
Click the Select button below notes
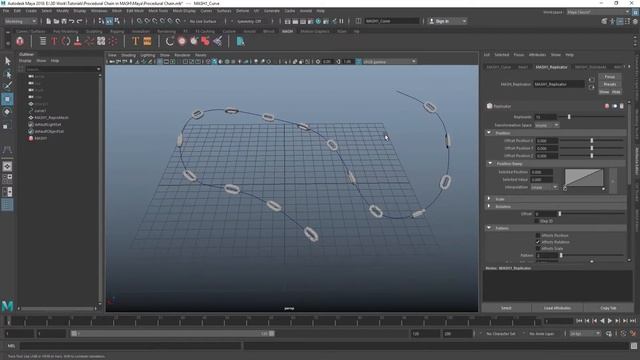[x=506, y=308]
